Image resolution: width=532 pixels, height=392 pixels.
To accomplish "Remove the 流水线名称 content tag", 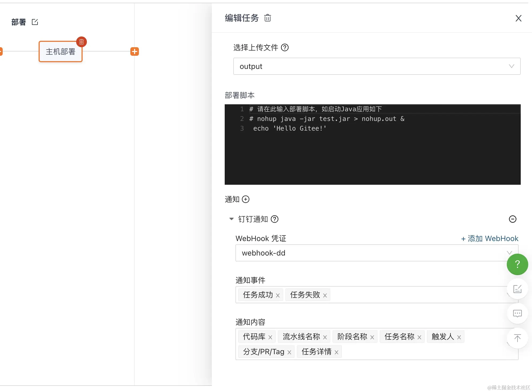I will (325, 337).
